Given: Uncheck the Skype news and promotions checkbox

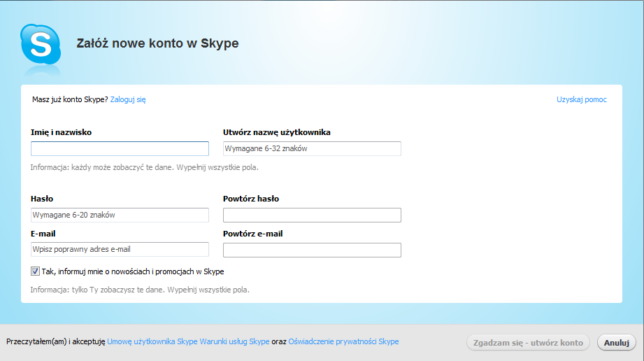Looking at the screenshot, I should click(x=36, y=271).
